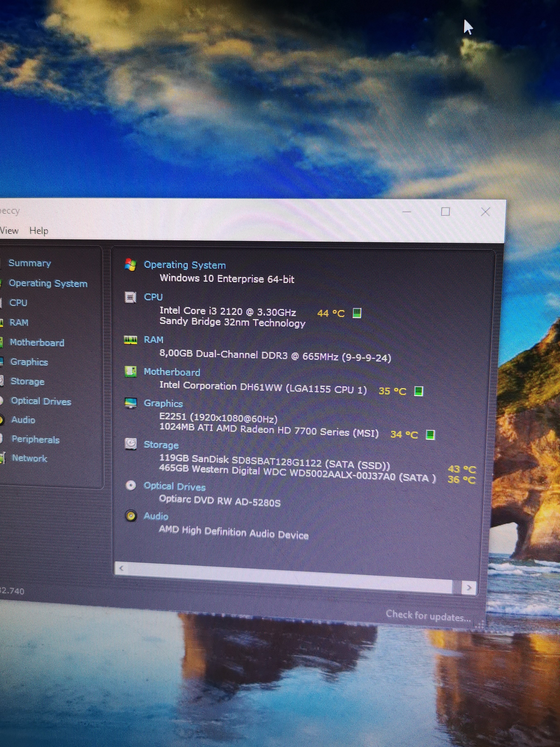The width and height of the screenshot is (560, 747).
Task: Click the horizontal scrollbar right arrow
Action: (x=469, y=588)
